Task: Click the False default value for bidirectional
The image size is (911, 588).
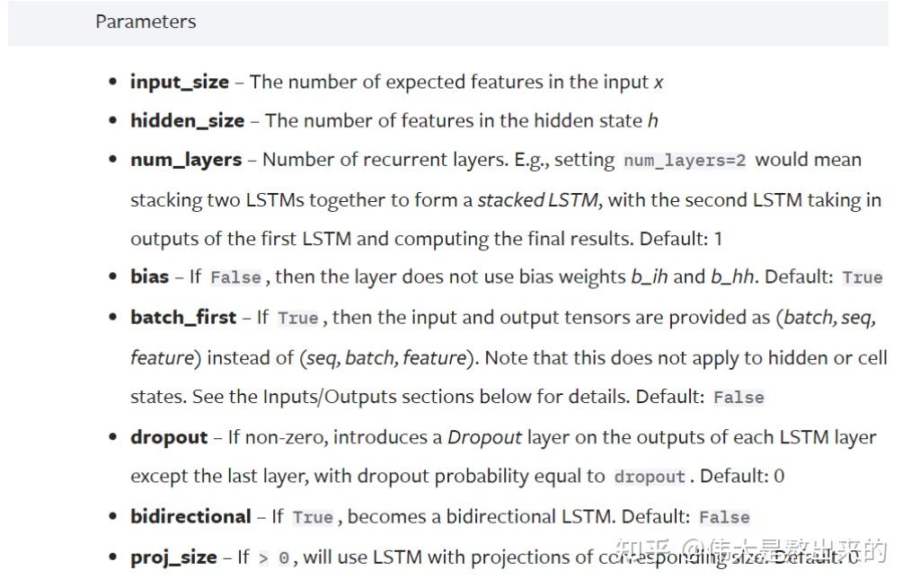Action: point(724,517)
